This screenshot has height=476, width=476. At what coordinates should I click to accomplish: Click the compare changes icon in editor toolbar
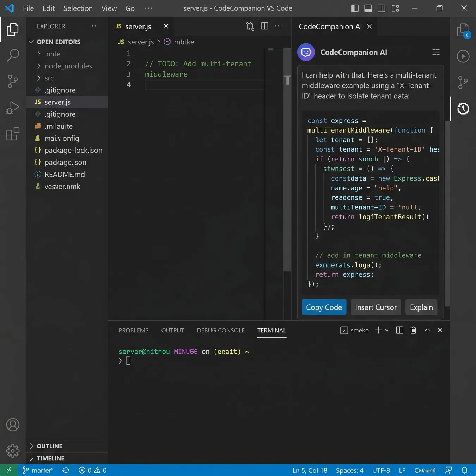pyautogui.click(x=250, y=26)
